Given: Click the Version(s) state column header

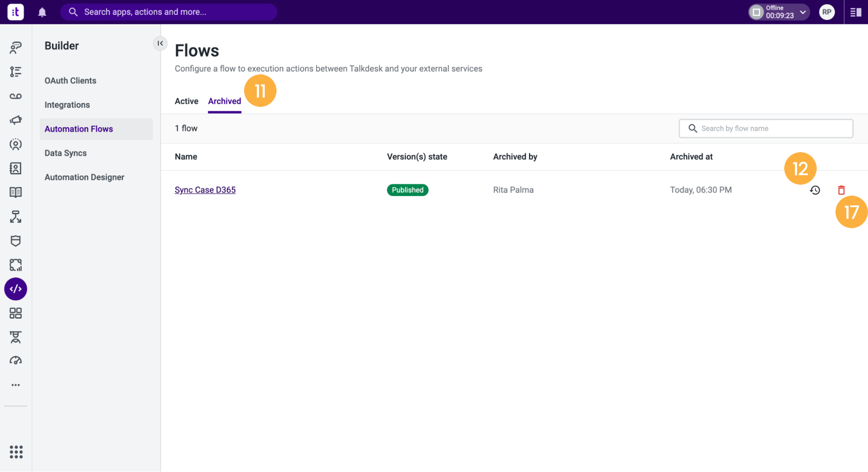Looking at the screenshot, I should tap(417, 157).
